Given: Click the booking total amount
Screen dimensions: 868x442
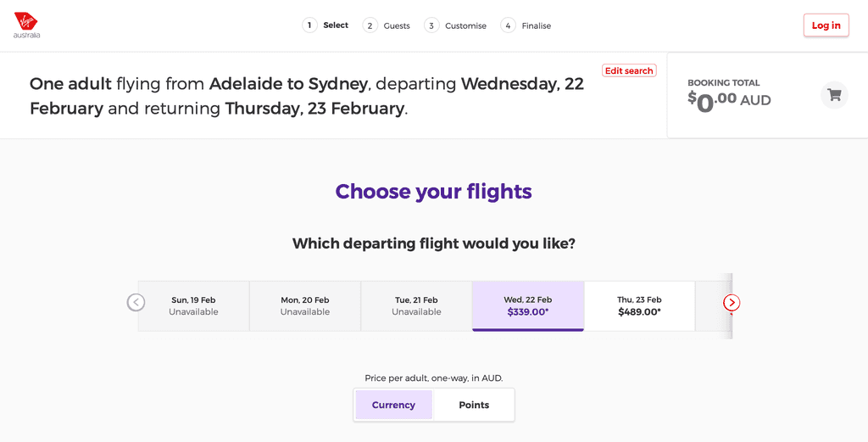Looking at the screenshot, I should pos(729,100).
